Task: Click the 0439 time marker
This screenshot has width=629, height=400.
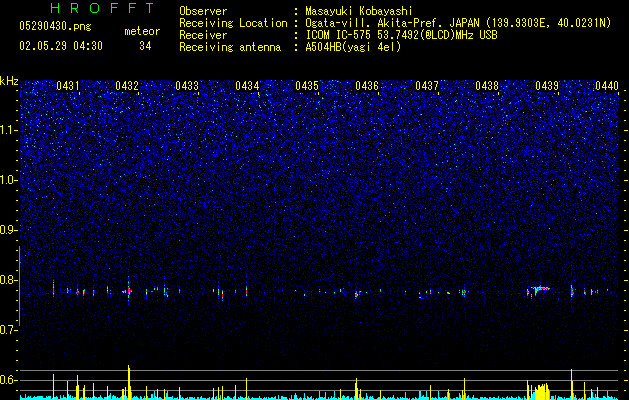Action: [547, 85]
